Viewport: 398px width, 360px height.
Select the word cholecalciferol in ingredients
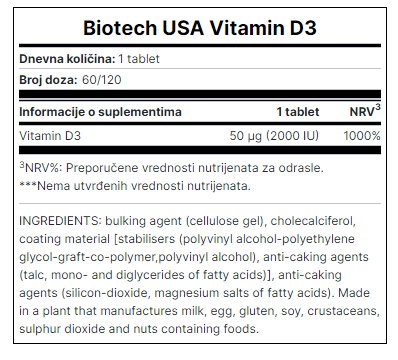[313, 221]
